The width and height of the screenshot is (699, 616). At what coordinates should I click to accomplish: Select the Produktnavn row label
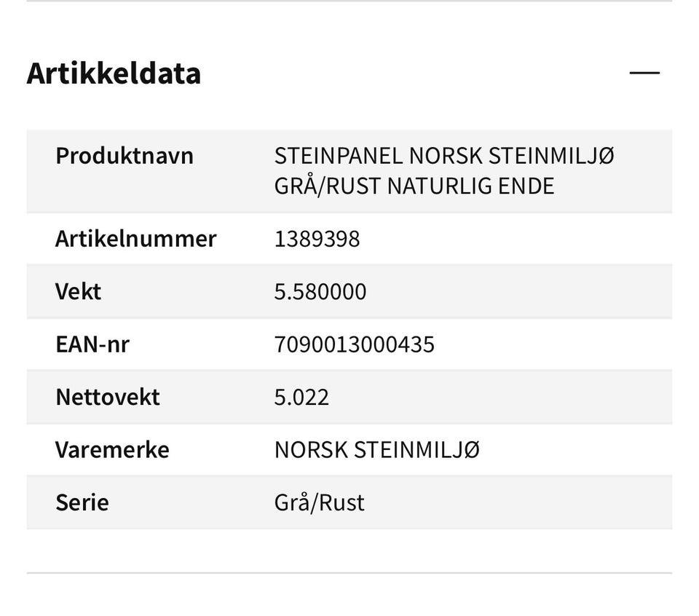(x=125, y=156)
